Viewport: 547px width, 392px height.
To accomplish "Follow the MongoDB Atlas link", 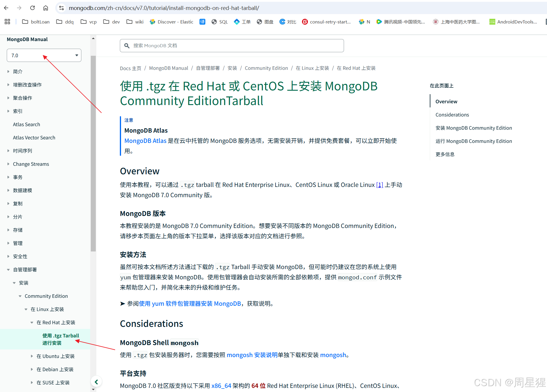I will (145, 141).
